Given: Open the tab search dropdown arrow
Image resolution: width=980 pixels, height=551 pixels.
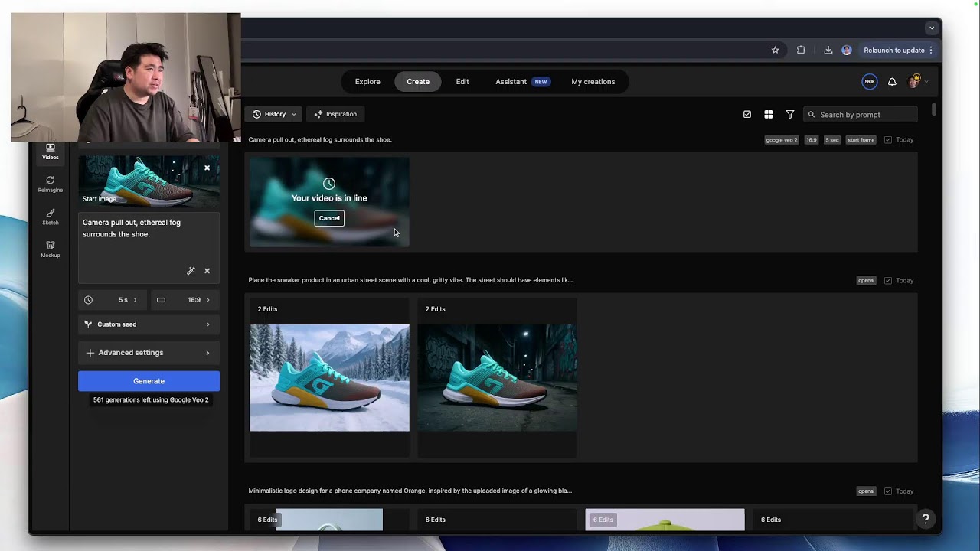Looking at the screenshot, I should [931, 28].
